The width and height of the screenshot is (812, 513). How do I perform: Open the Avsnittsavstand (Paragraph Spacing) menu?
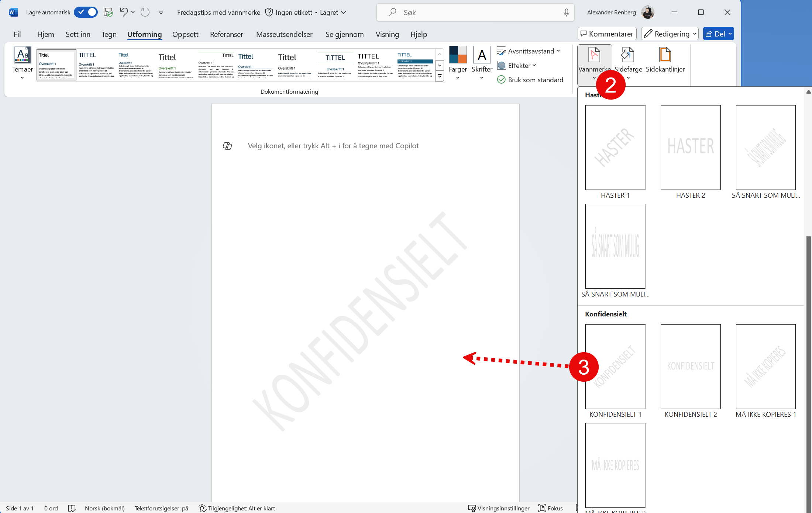529,51
